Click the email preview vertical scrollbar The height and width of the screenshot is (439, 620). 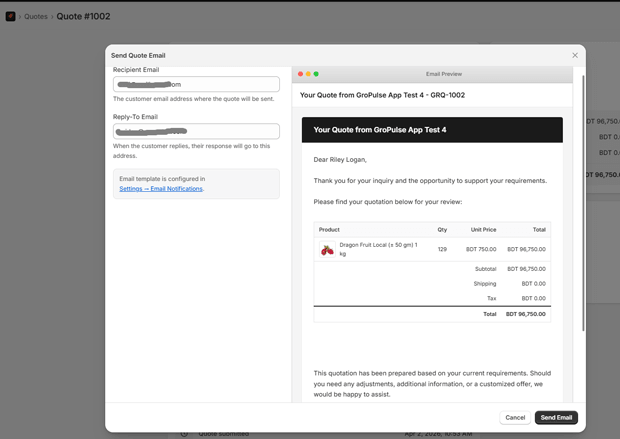click(x=582, y=200)
